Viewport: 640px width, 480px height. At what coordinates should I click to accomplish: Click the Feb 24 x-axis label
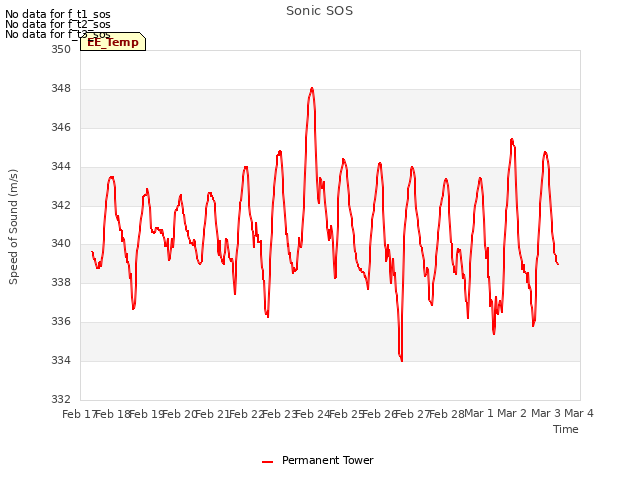click(313, 414)
